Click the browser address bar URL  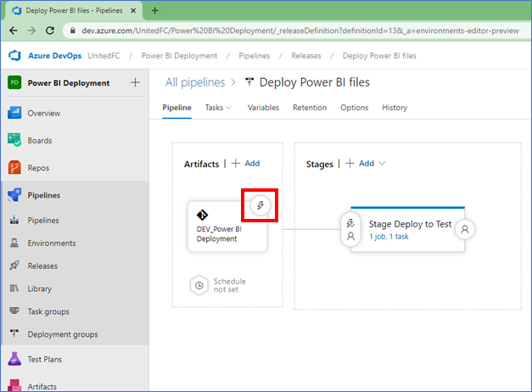[x=300, y=31]
